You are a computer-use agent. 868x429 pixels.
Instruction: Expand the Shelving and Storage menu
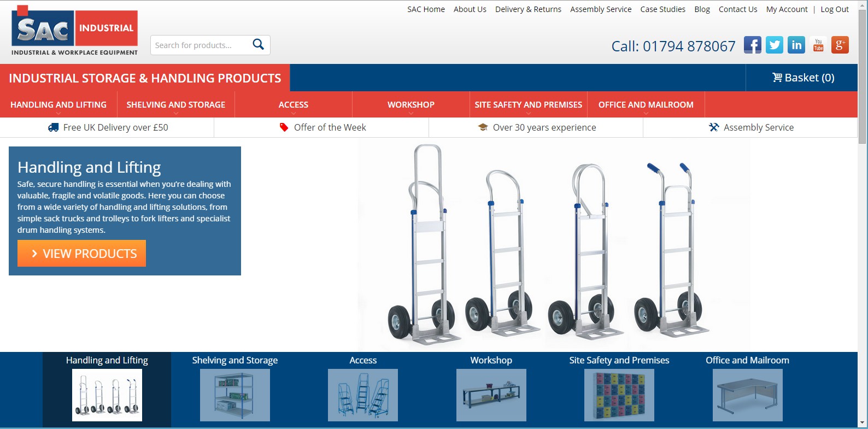pos(176,104)
